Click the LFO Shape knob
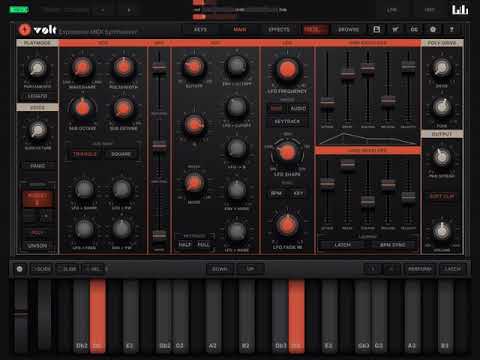This screenshot has width=480, height=360. [287, 153]
